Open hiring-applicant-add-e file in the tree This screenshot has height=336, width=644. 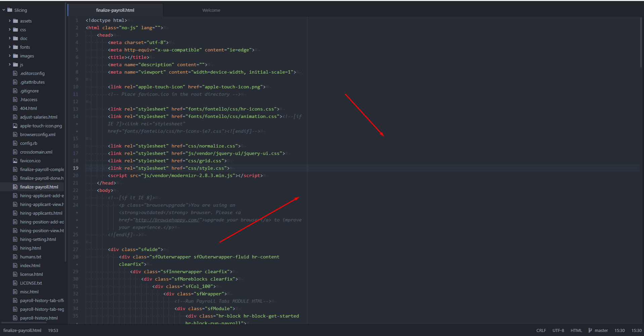point(42,196)
